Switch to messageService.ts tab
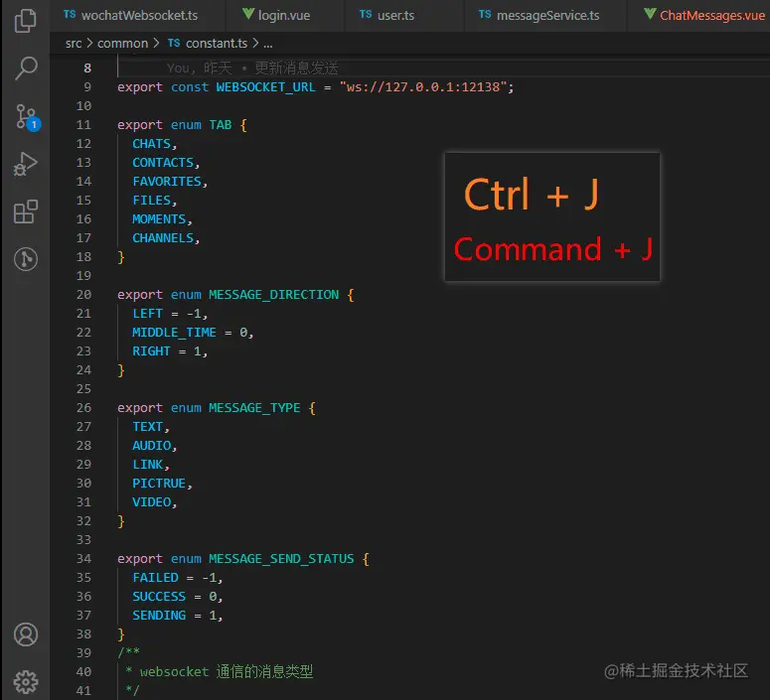Screen dimensions: 770x700 tap(539, 15)
